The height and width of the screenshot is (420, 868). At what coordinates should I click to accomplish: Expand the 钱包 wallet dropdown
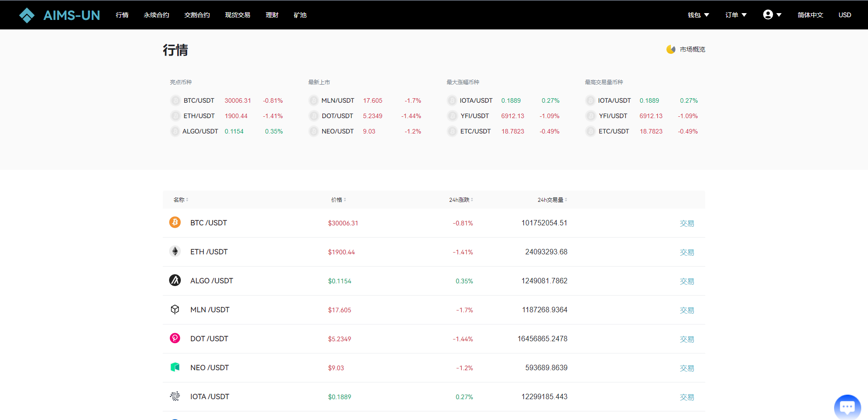point(698,15)
